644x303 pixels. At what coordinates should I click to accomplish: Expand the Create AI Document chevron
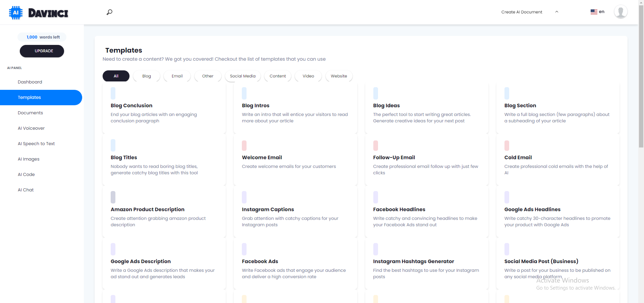[x=557, y=12]
